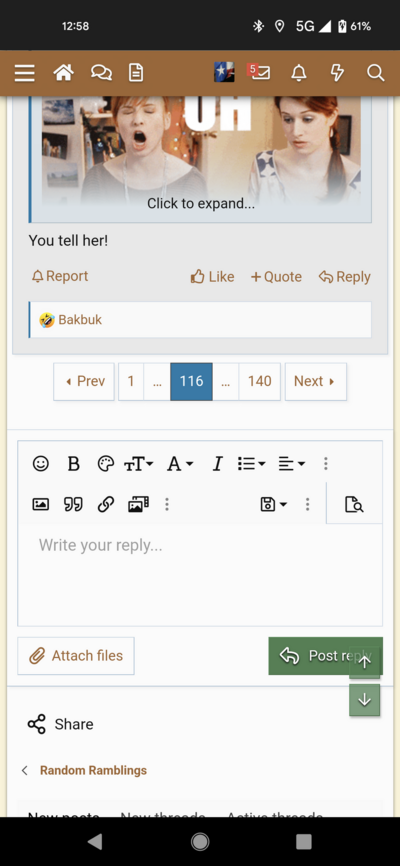This screenshot has height=866, width=400.
Task: Open the text color palette
Action: tap(106, 463)
